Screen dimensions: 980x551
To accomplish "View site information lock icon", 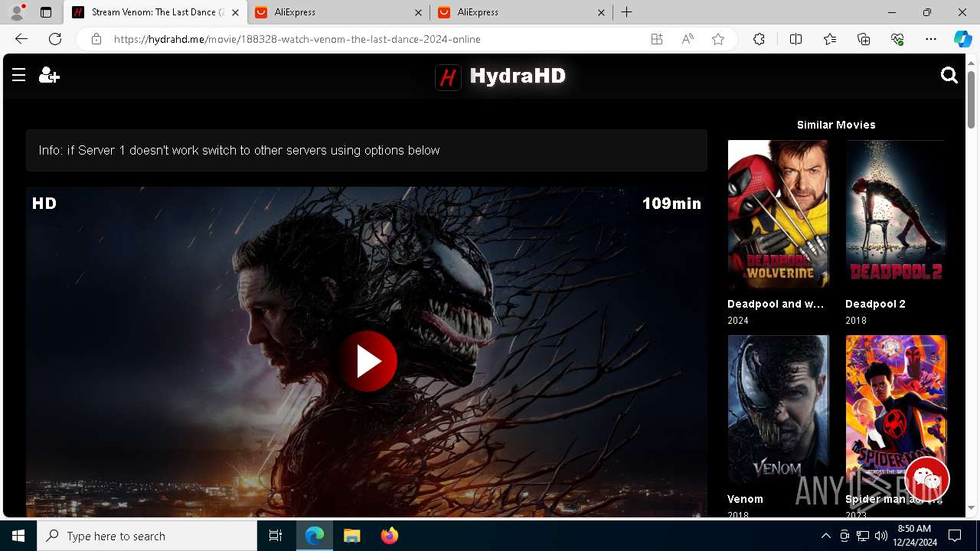I will coord(96,39).
